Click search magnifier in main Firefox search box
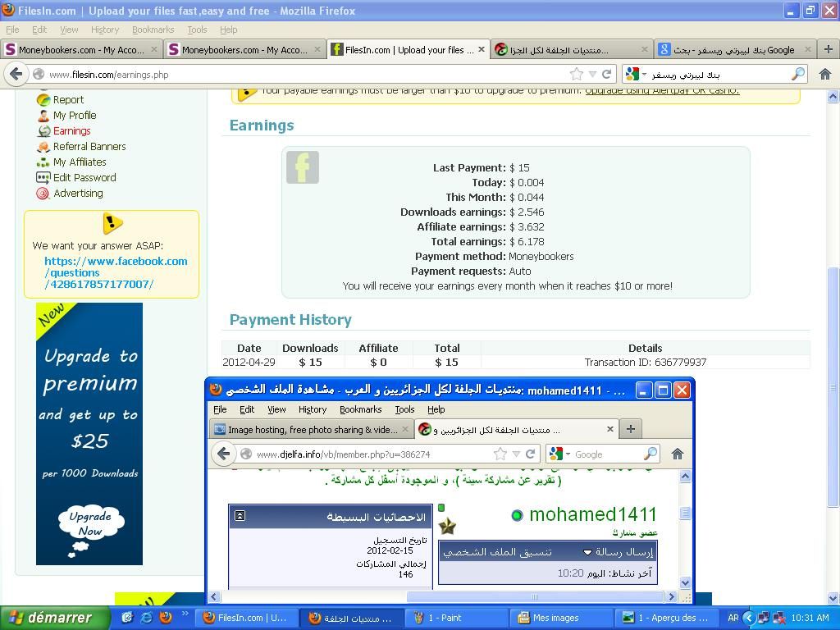The height and width of the screenshot is (630, 840). (797, 74)
